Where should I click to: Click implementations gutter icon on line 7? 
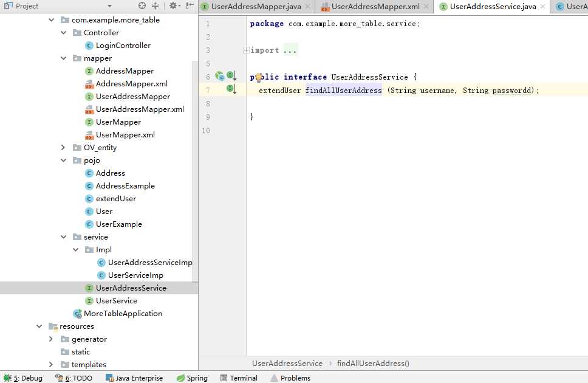pos(231,89)
